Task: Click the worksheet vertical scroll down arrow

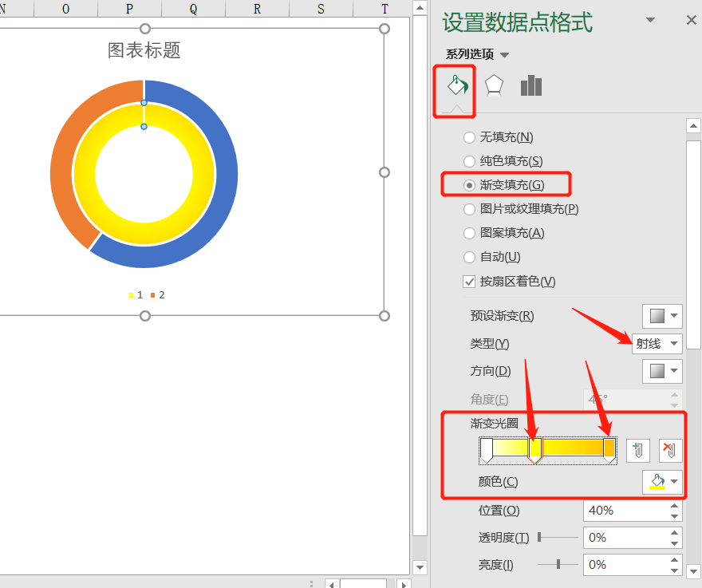Action: click(420, 567)
